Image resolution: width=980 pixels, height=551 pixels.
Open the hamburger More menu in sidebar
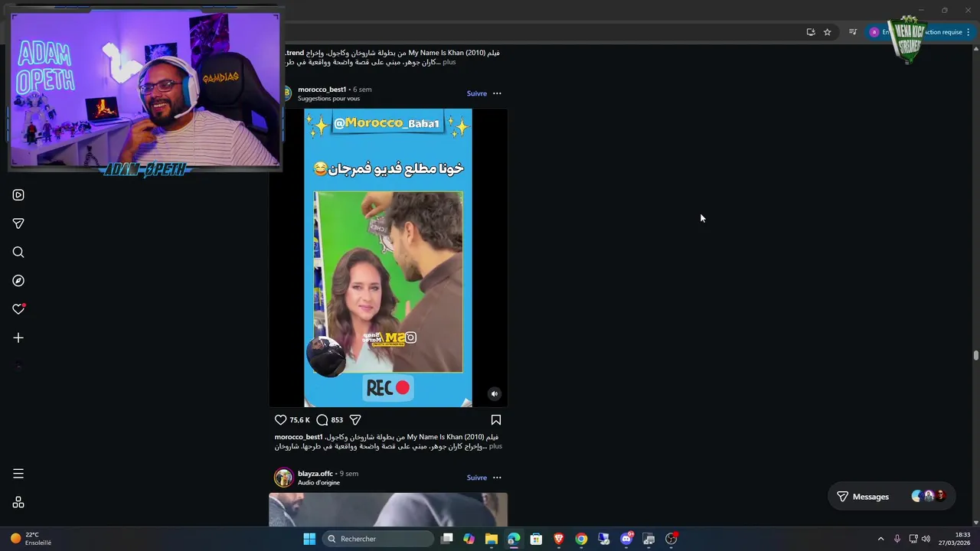(x=18, y=474)
